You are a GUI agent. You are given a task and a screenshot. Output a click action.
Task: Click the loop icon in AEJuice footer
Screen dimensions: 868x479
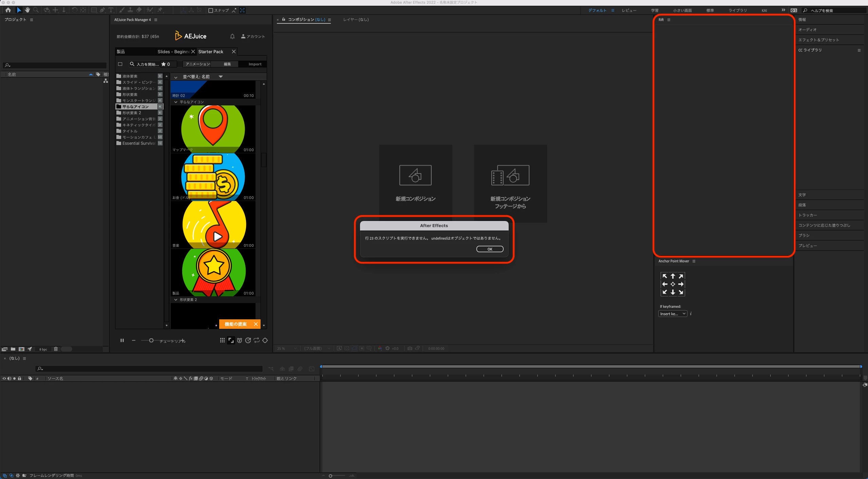257,340
